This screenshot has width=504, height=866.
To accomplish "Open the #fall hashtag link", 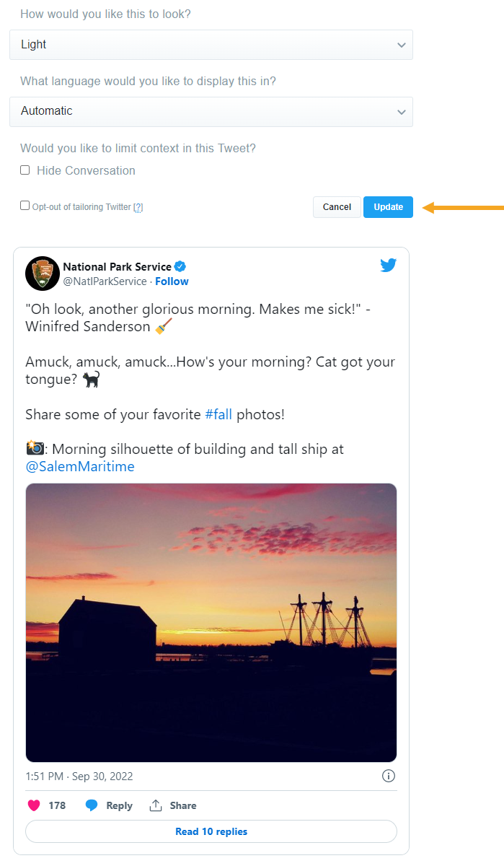I will coord(218,414).
